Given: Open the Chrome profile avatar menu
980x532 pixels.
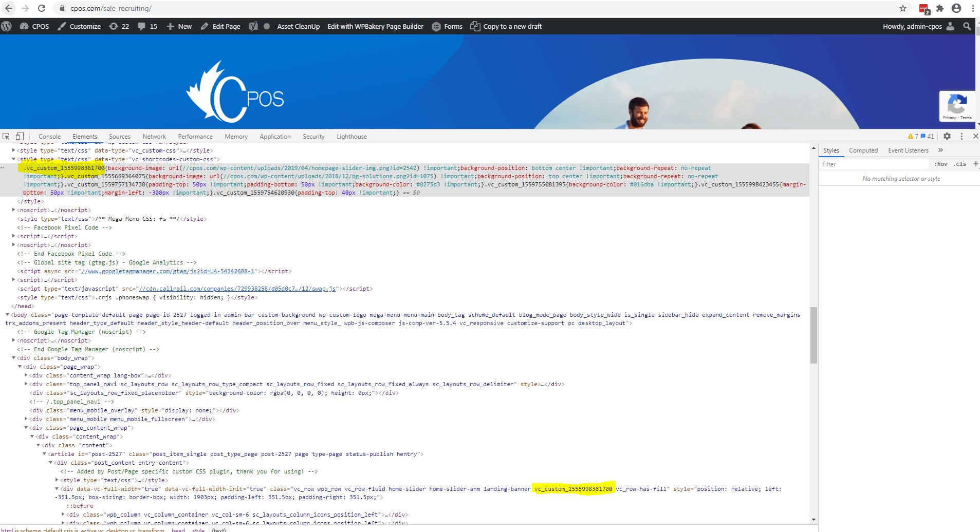Looking at the screenshot, I should pyautogui.click(x=956, y=8).
